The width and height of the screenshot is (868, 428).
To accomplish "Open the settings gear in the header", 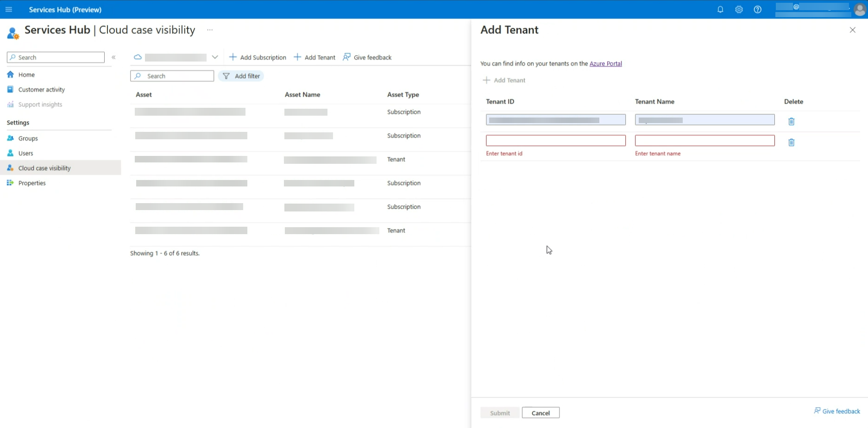I will pos(739,9).
